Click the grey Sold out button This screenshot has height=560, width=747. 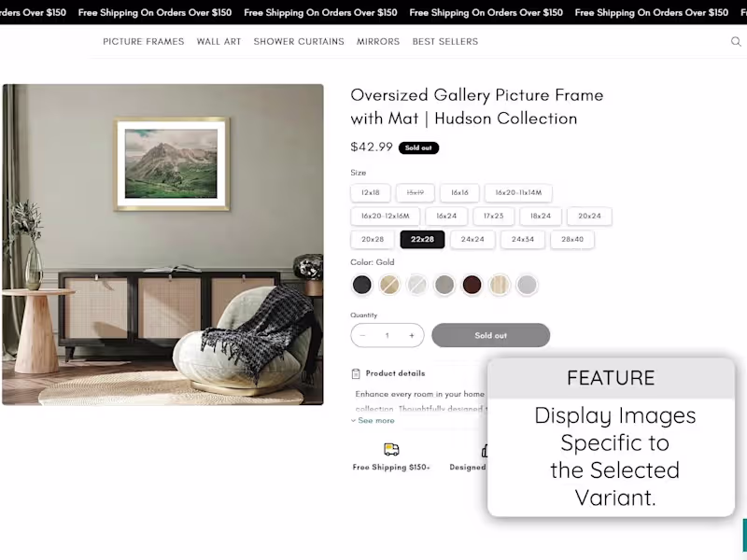pyautogui.click(x=491, y=335)
